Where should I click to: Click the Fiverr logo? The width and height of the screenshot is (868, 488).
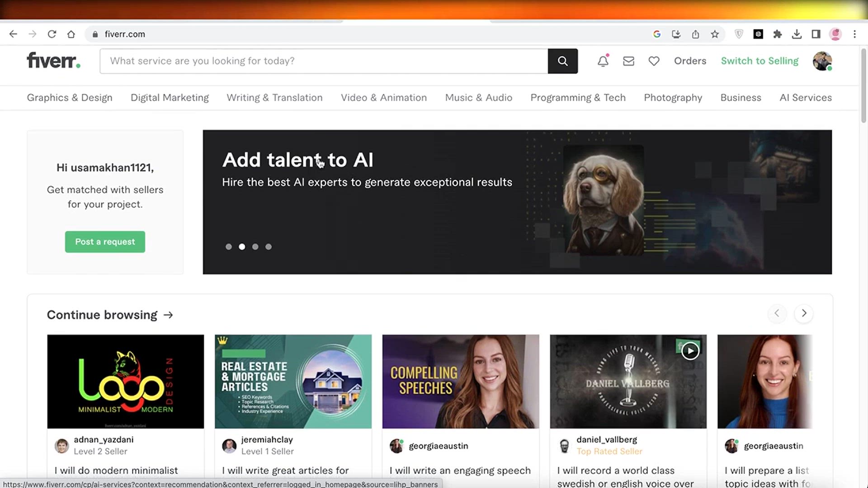point(53,60)
